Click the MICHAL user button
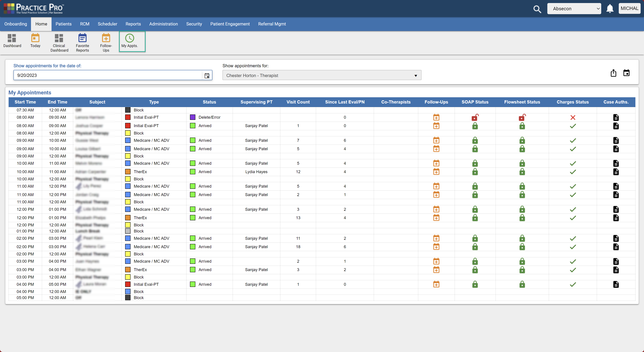This screenshot has height=352, width=644. [x=630, y=8]
